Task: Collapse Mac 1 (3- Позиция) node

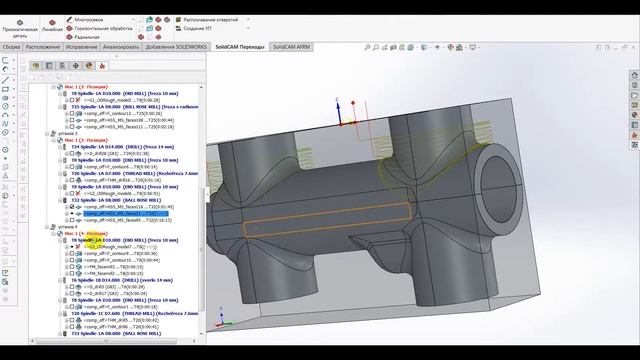Action: tap(53, 140)
